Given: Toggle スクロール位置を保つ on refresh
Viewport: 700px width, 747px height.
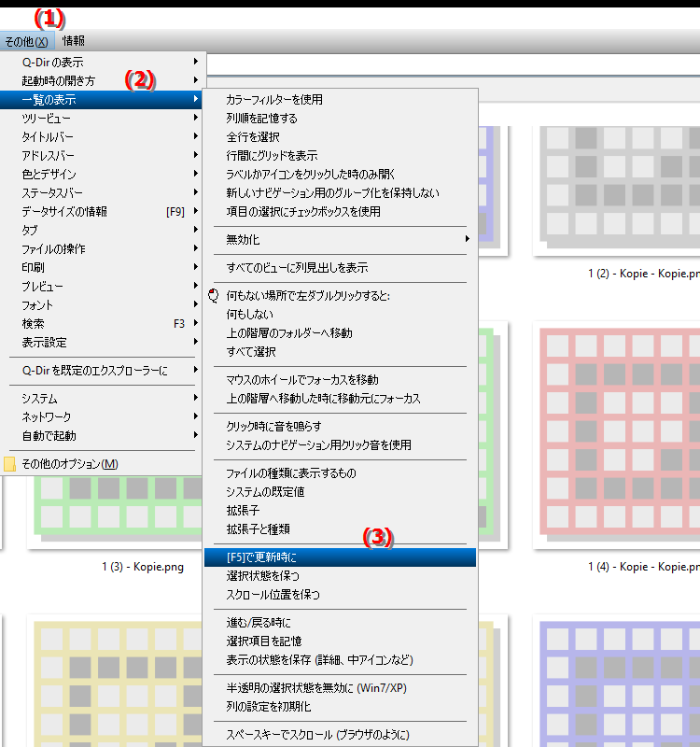Looking at the screenshot, I should [340, 594].
